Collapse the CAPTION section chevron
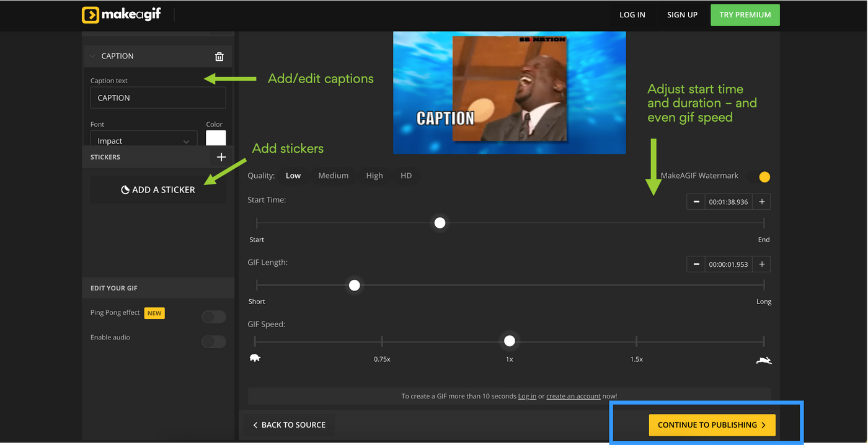 93,56
